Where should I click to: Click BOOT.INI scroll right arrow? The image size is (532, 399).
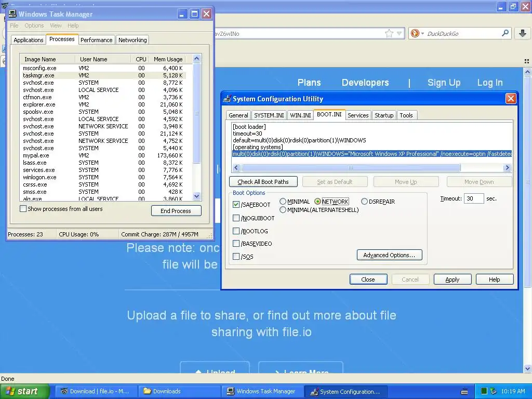[507, 168]
